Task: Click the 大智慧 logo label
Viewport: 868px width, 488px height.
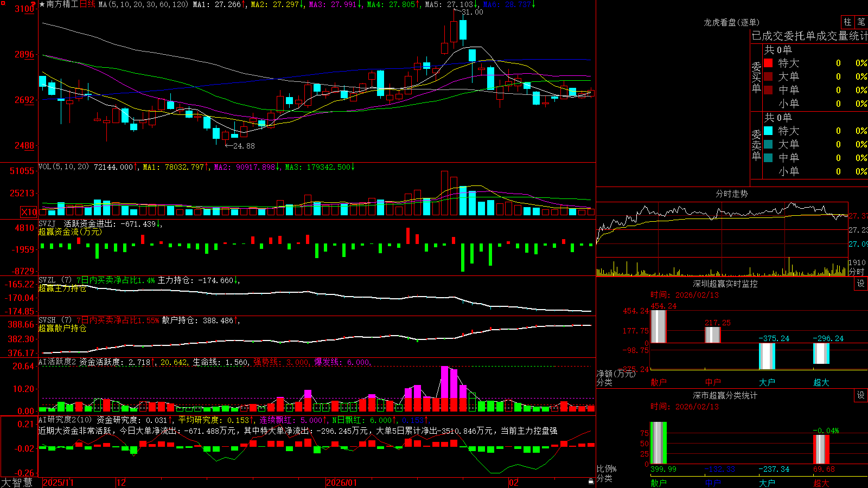Action: pyautogui.click(x=17, y=482)
